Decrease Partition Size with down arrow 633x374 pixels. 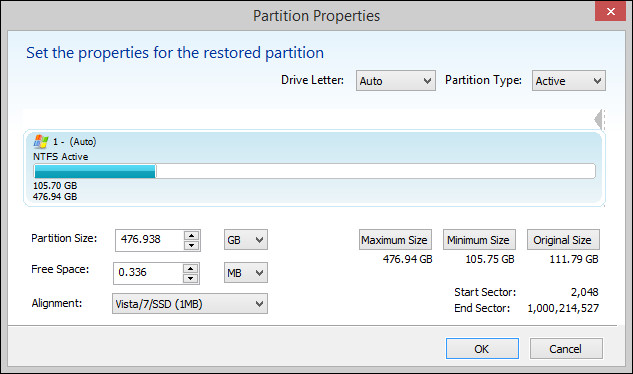click(x=191, y=245)
